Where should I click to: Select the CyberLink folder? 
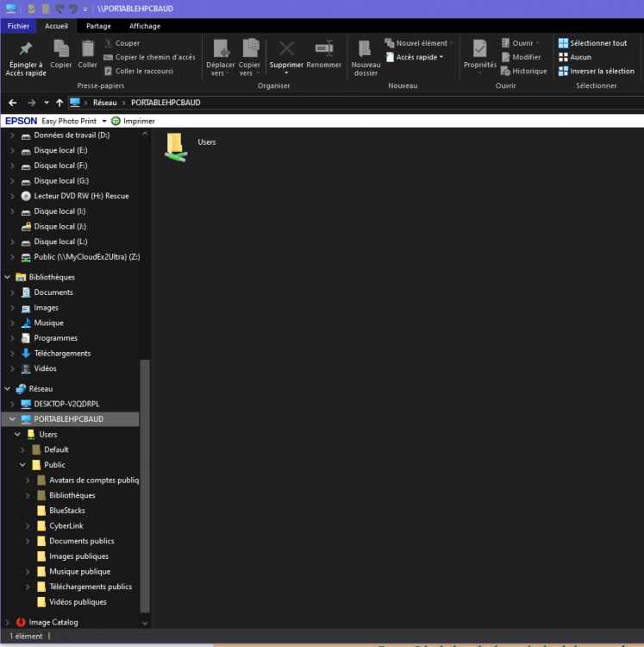click(66, 526)
